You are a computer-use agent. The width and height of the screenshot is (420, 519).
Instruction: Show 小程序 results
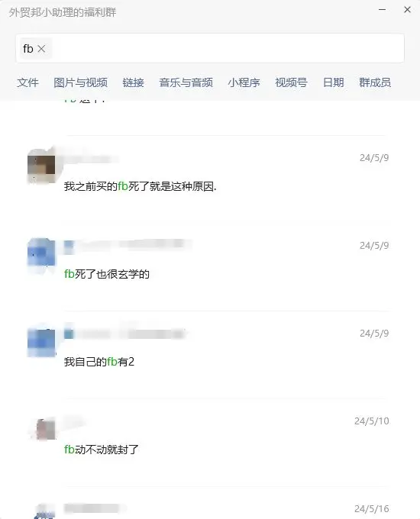244,82
